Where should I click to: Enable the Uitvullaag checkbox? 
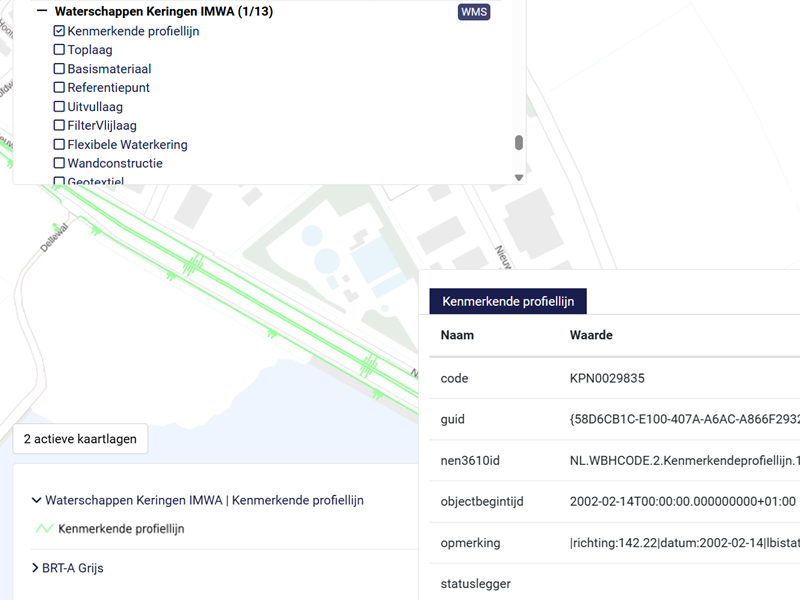(59, 107)
